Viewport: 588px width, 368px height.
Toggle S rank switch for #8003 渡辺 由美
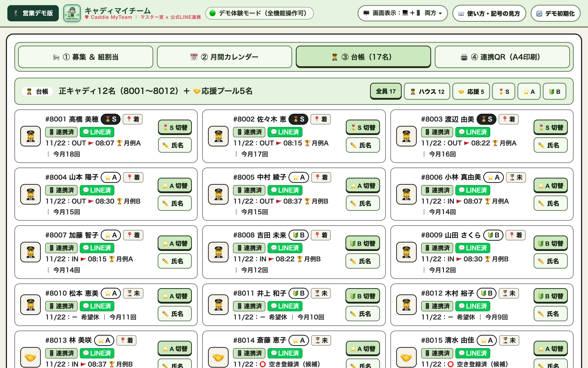click(551, 127)
